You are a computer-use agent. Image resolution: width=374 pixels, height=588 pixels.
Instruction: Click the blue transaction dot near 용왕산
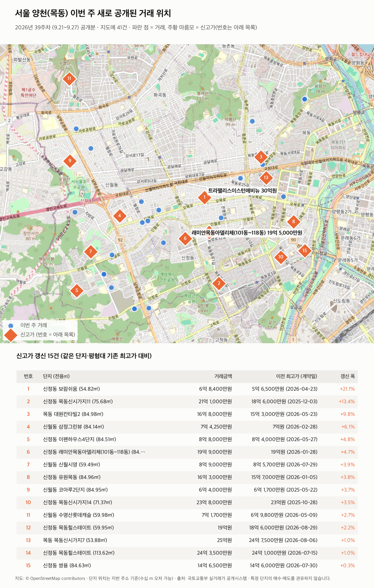pyautogui.click(x=304, y=99)
